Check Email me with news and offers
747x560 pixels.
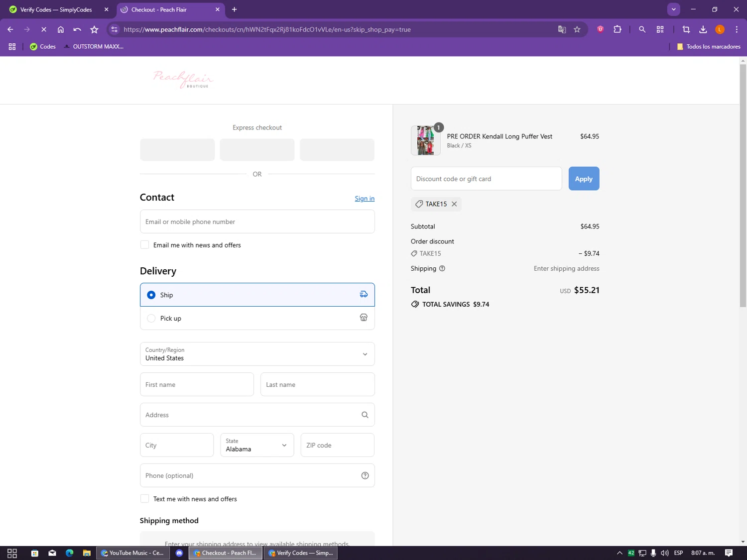144,245
